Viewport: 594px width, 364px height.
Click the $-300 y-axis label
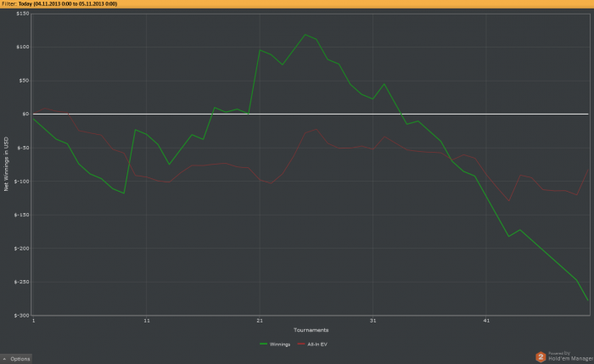21,316
